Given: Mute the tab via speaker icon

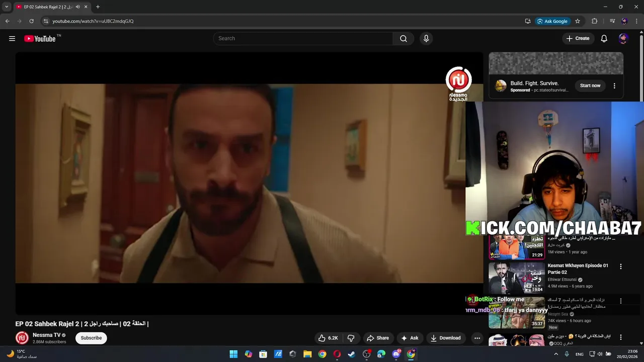Looking at the screenshot, I should (77, 7).
